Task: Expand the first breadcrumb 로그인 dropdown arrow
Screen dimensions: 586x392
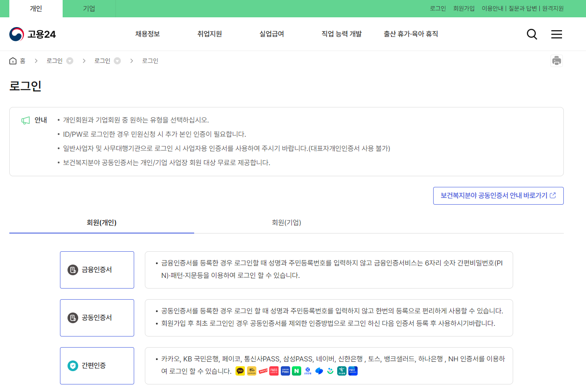Action: [x=70, y=60]
